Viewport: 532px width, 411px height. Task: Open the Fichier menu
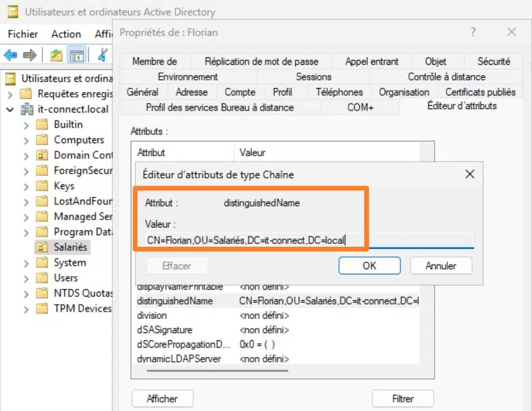[23, 34]
